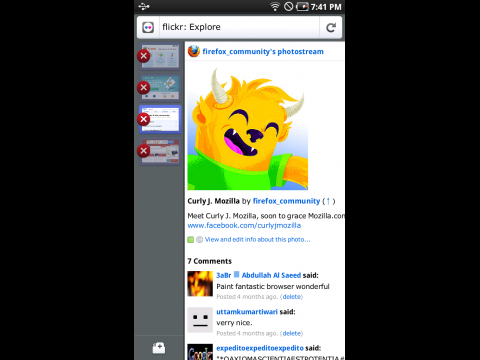Open Abdullah Al Saeed profile link

point(271,275)
